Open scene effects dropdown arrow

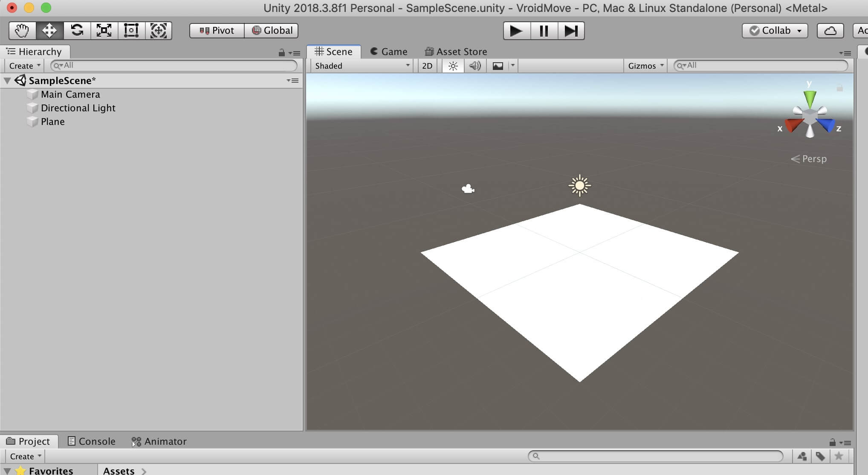pos(513,66)
